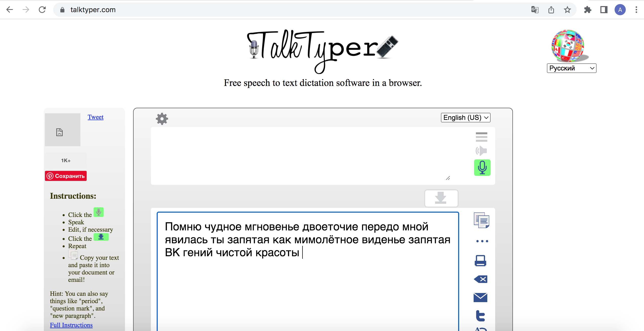Go back with the browser back arrow
The width and height of the screenshot is (644, 331).
[10, 10]
